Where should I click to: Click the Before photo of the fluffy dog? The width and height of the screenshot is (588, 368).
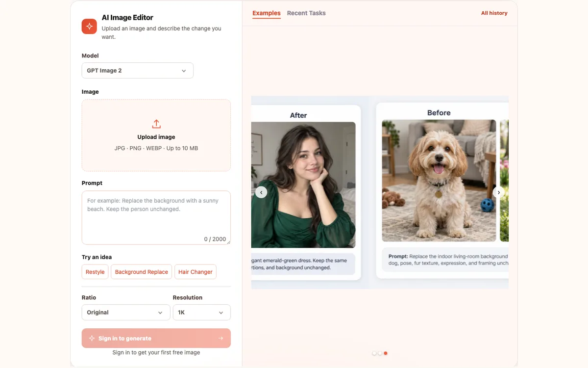439,181
